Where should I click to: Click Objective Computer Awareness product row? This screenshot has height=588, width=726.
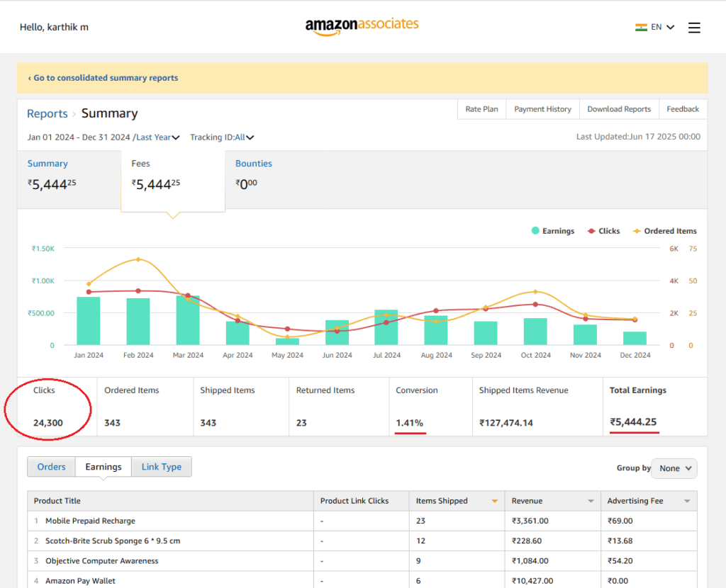pos(362,560)
